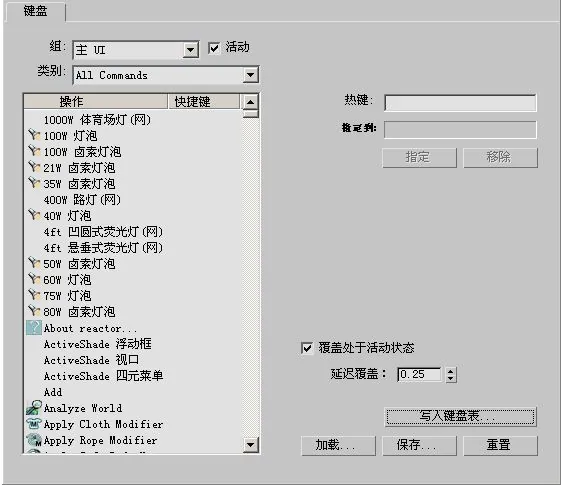Image resolution: width=562 pixels, height=485 pixels.
Task: Select the ActiveShade 视口 row
Action: click(x=133, y=360)
